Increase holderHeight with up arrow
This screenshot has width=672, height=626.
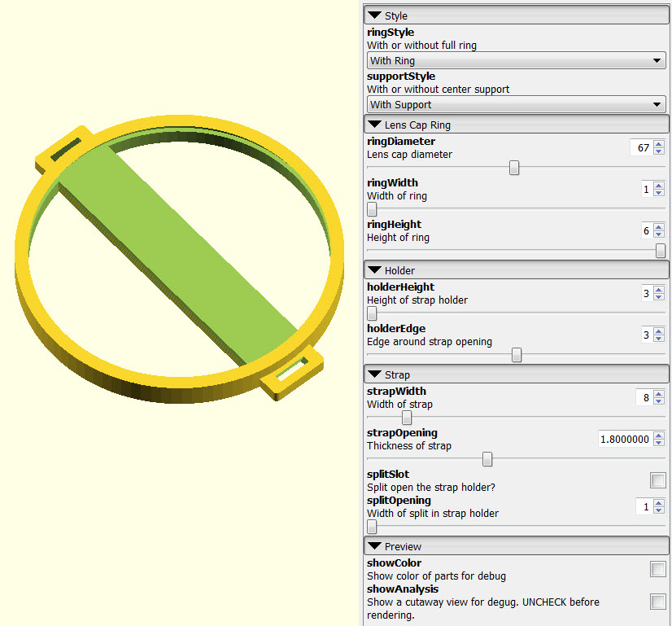pyautogui.click(x=659, y=290)
